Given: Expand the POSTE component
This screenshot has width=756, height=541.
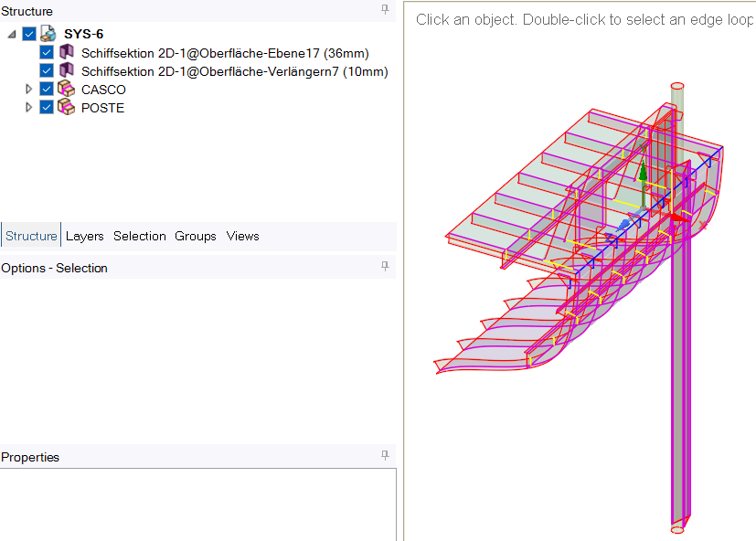Looking at the screenshot, I should coord(28,107).
